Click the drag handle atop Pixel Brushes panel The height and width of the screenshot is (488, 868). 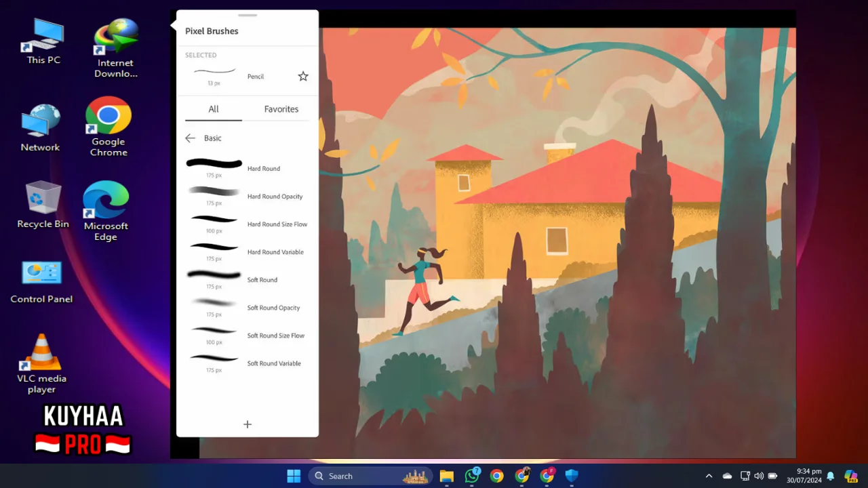click(248, 15)
